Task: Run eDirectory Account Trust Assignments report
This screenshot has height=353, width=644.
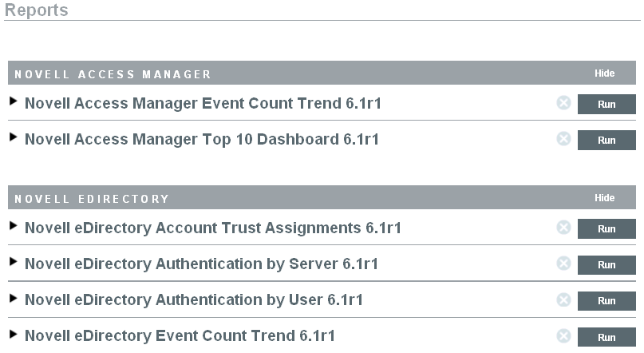Action: click(x=606, y=228)
